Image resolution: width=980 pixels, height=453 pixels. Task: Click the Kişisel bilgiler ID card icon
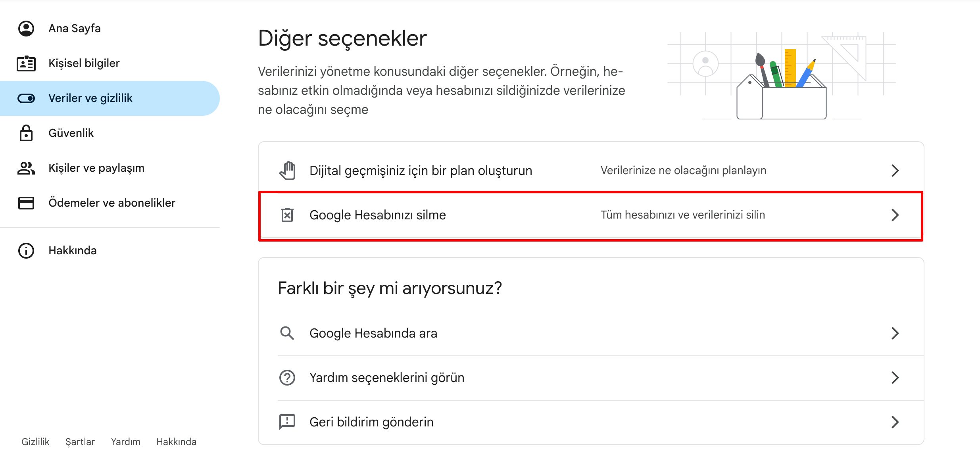(26, 63)
